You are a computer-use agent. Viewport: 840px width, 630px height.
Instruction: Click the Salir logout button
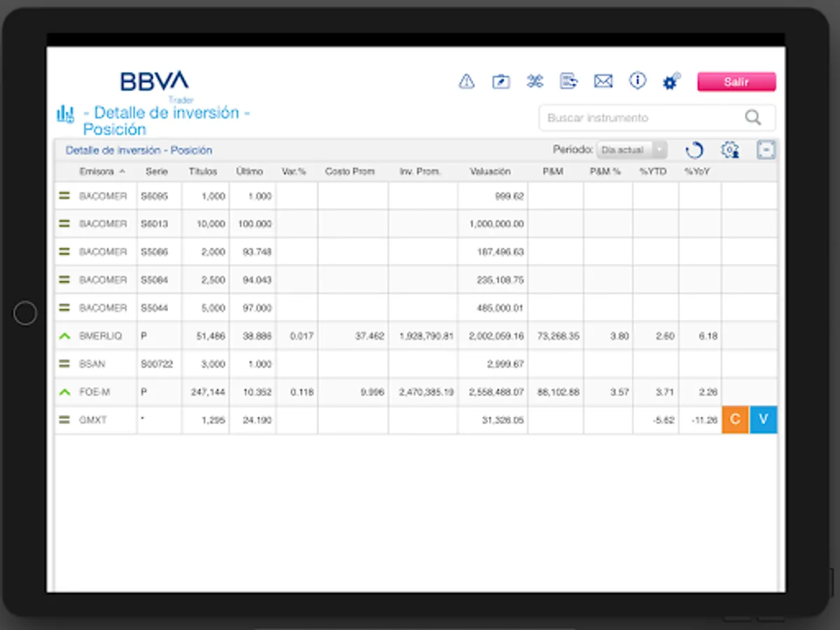[736, 82]
